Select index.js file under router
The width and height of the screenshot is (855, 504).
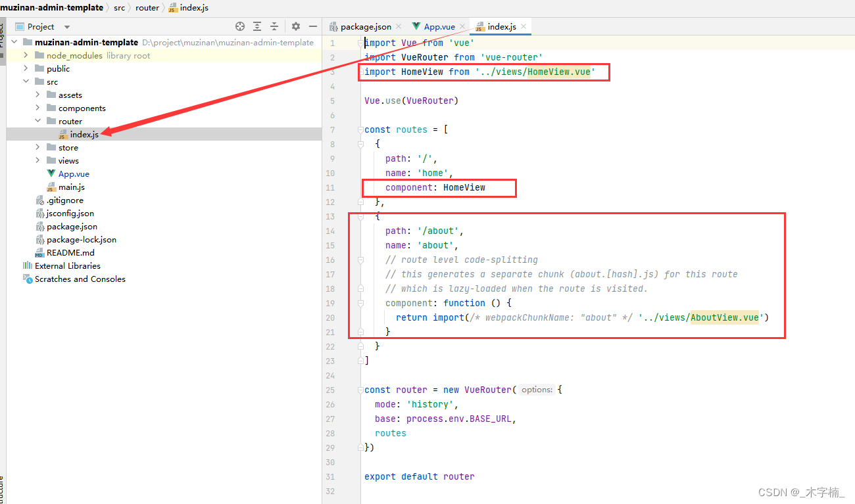pos(84,135)
